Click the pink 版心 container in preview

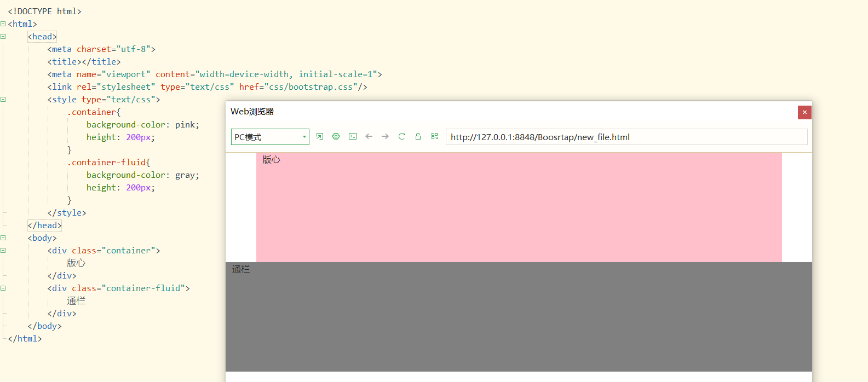coord(519,207)
